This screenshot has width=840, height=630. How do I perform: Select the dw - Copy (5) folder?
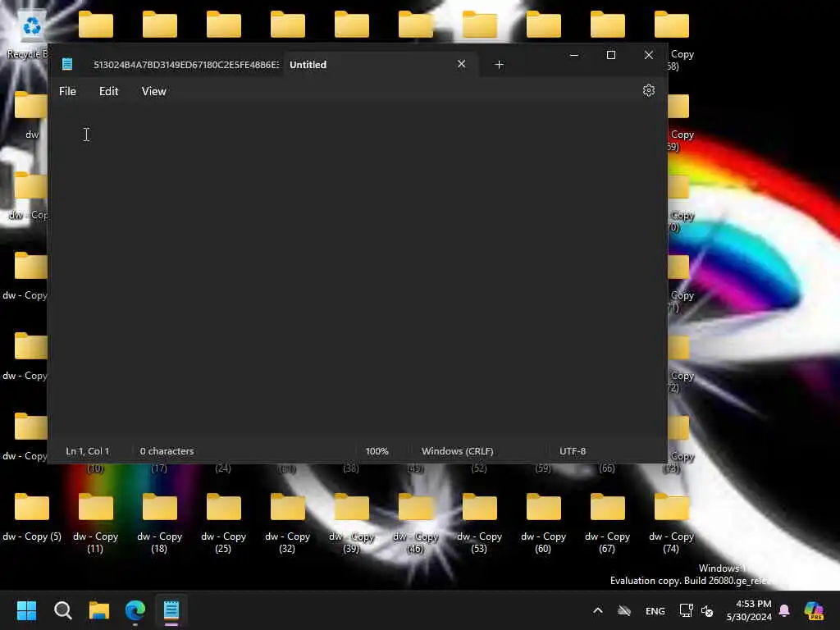click(x=32, y=518)
